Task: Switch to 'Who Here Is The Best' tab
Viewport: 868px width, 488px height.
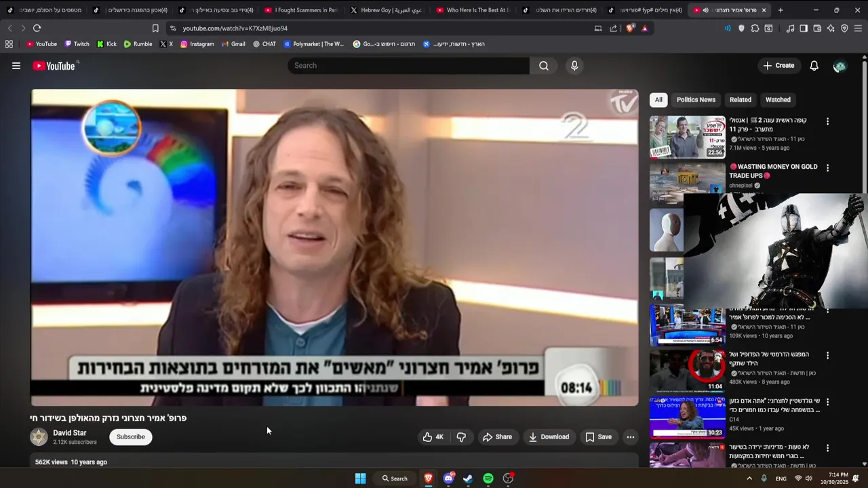Action: (x=473, y=10)
